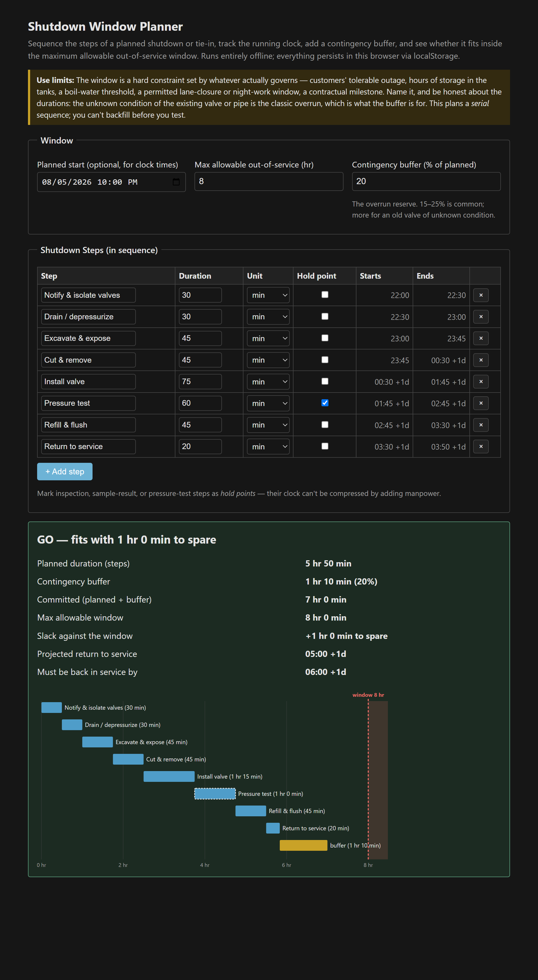The image size is (538, 980).
Task: Remove the Cut & remove step
Action: point(481,360)
